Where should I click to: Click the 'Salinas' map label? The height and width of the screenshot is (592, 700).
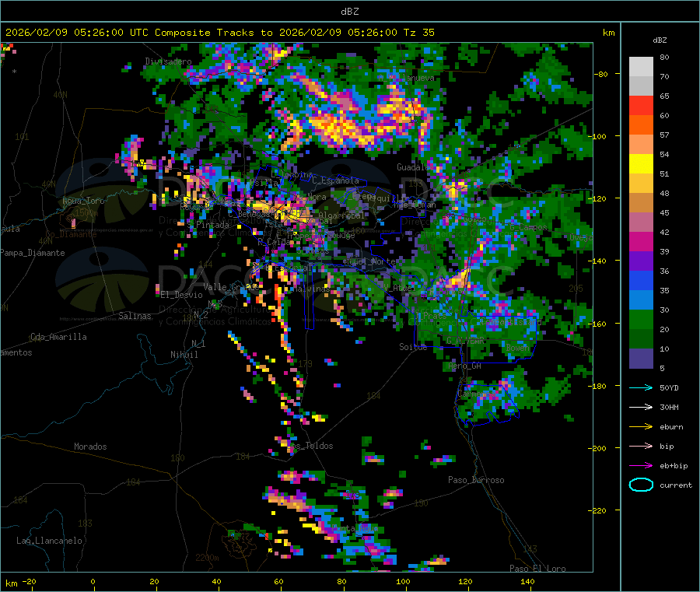135,316
